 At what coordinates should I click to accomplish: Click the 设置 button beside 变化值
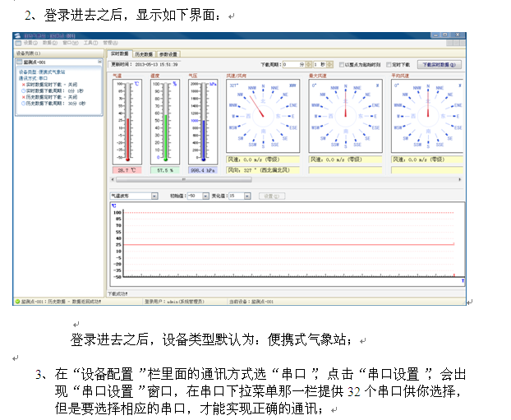tap(269, 196)
